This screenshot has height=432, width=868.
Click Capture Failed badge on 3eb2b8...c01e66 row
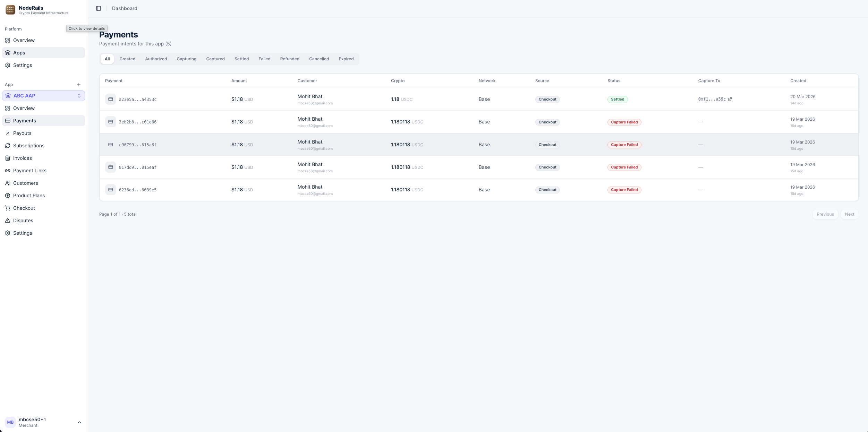click(624, 122)
